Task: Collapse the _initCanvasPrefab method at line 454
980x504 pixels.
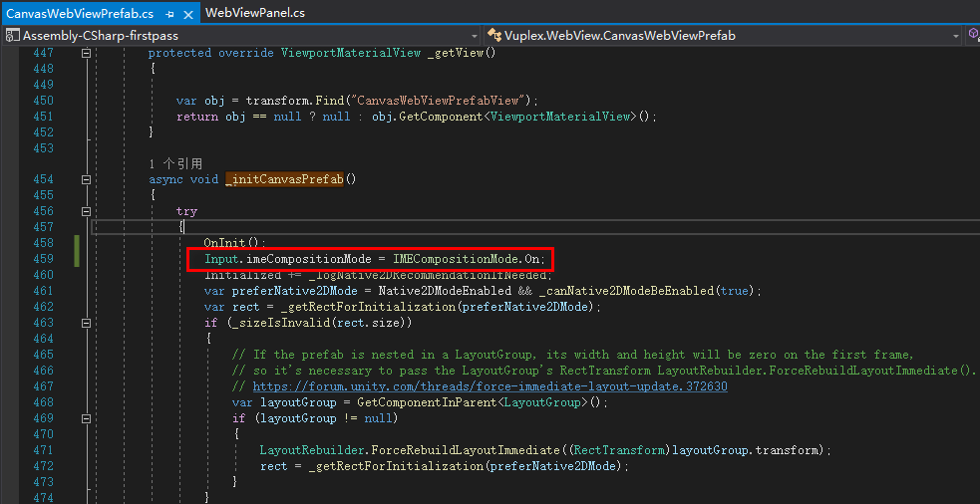Action: pyautogui.click(x=87, y=180)
